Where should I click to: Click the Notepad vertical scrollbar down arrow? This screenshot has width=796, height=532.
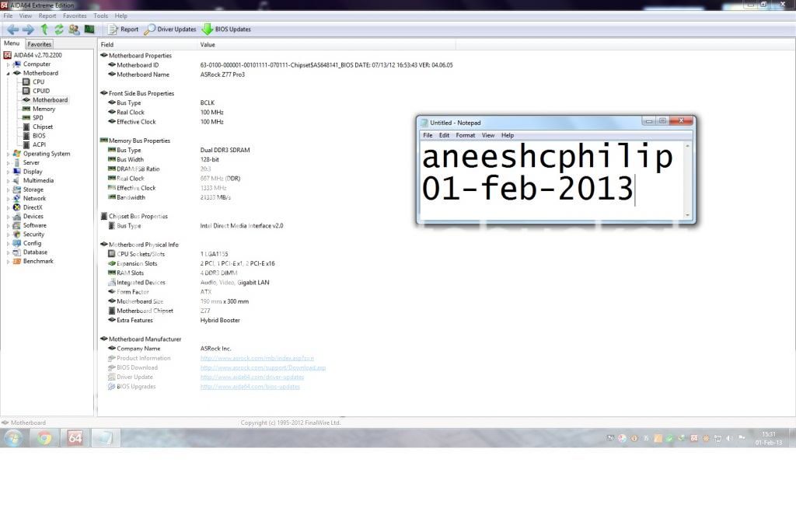click(688, 215)
